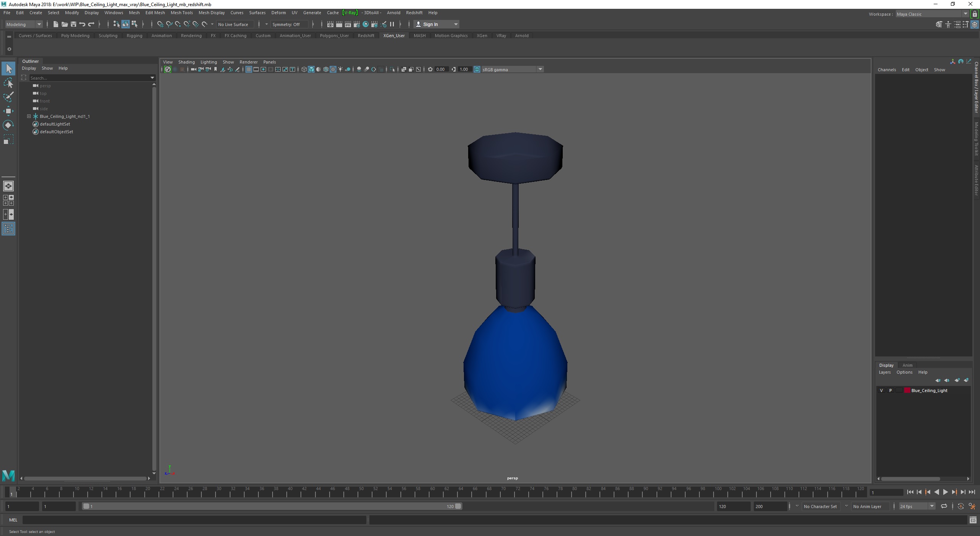Select defaultLightSet in the Outliner

point(55,124)
